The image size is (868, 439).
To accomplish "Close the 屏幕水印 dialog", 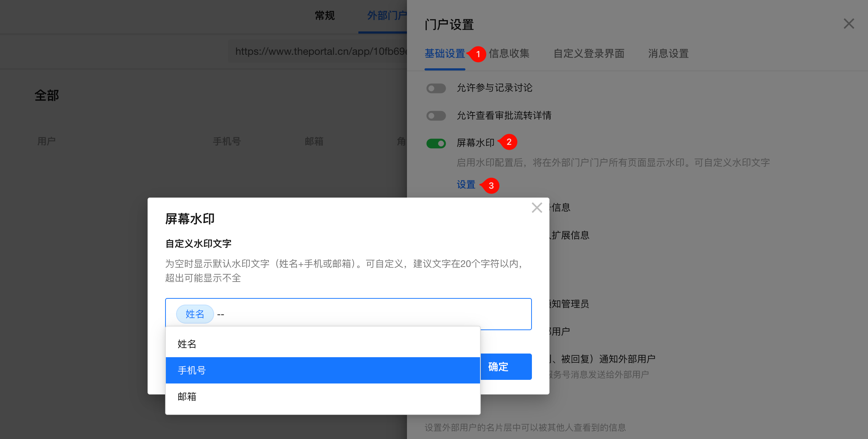I will 537,208.
